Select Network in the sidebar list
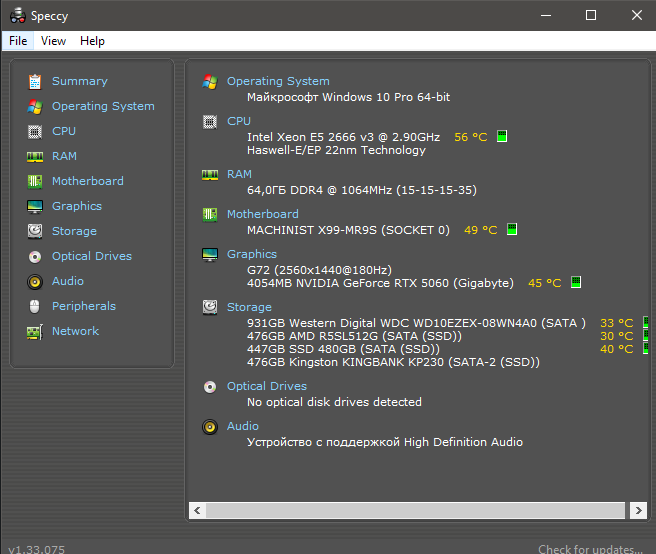 pyautogui.click(x=75, y=331)
